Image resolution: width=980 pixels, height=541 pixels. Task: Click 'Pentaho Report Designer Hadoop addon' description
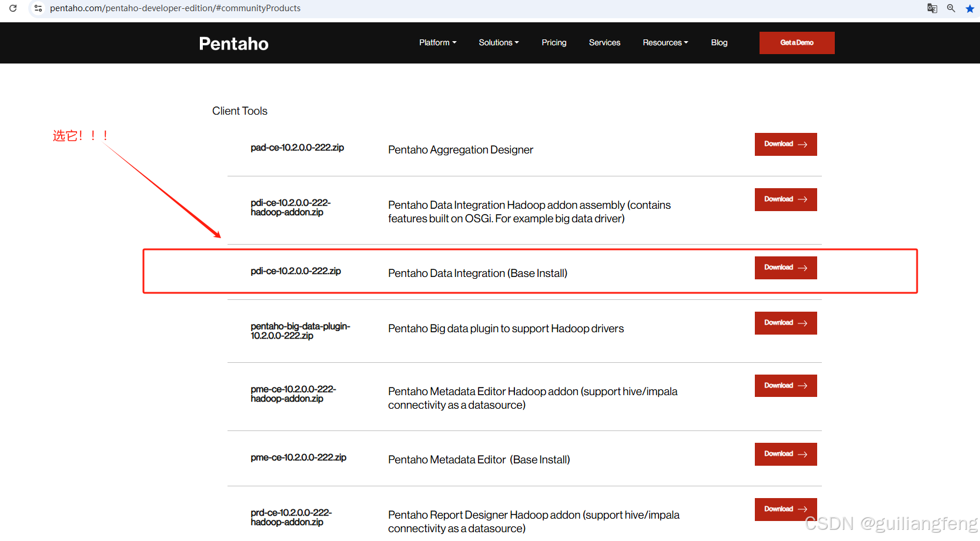(x=533, y=522)
